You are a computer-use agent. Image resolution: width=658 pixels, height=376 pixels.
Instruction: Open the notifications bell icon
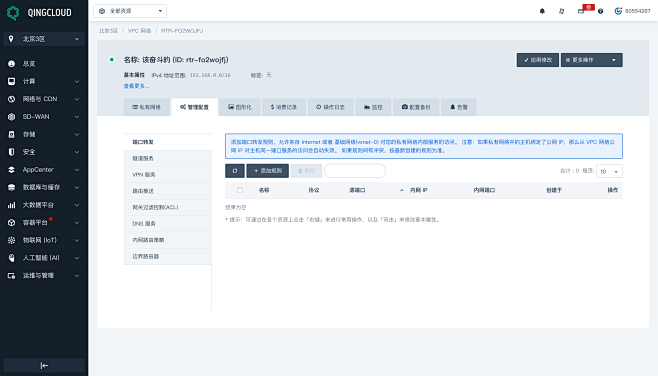[x=542, y=11]
